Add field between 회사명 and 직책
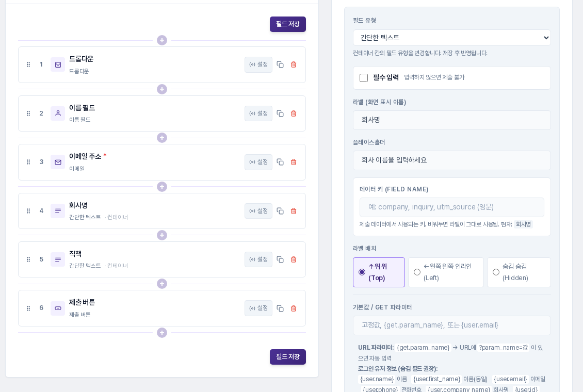The width and height of the screenshot is (583, 392). [161, 235]
